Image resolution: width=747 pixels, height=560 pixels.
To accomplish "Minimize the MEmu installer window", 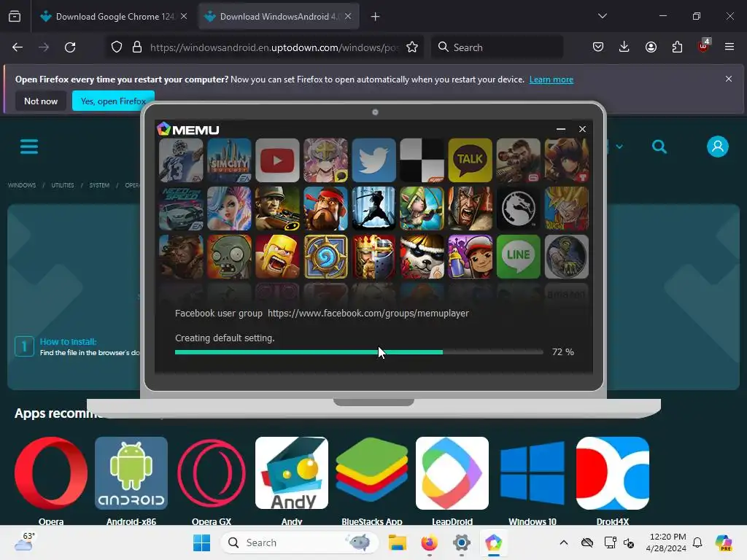I will click(561, 129).
